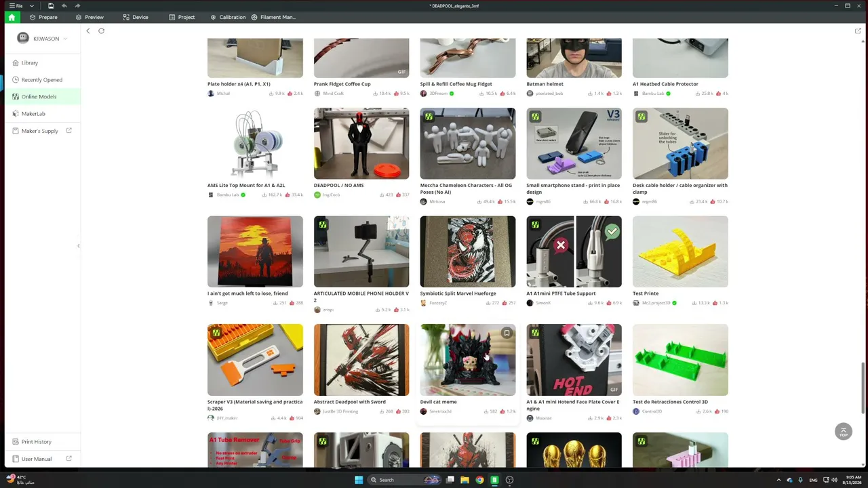Open A1 & A1 mini Hotend Face Plate thumbnail

pos(574,360)
